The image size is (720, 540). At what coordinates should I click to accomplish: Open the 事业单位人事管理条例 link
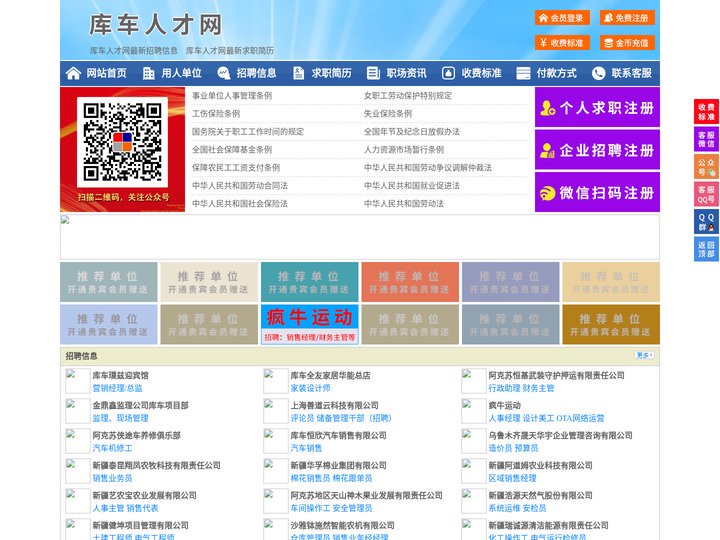coord(232,96)
